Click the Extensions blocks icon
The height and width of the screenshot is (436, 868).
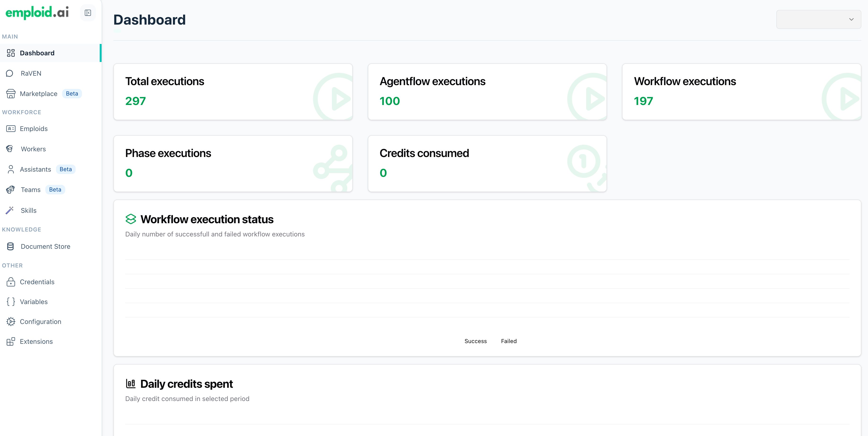coord(11,342)
